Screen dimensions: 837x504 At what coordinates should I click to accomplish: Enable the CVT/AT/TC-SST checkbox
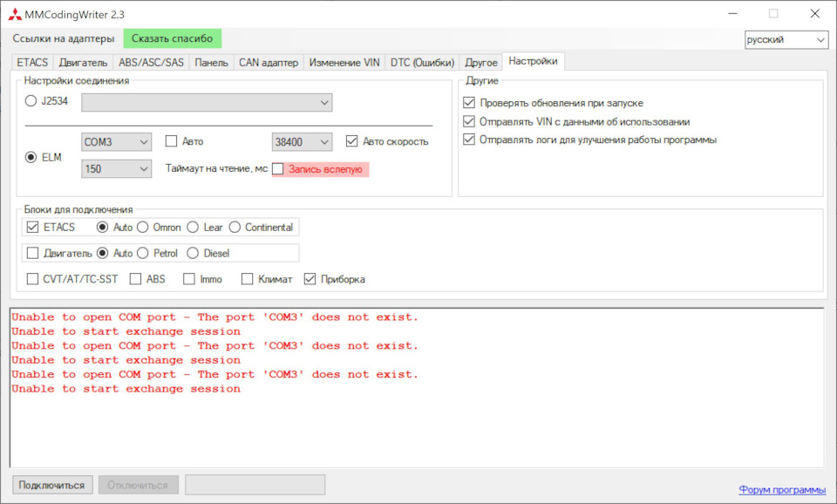point(32,279)
